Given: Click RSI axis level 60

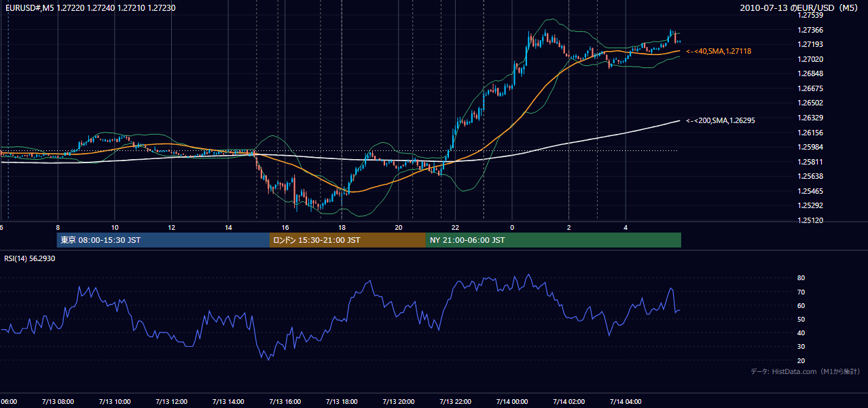Looking at the screenshot, I should click(801, 305).
